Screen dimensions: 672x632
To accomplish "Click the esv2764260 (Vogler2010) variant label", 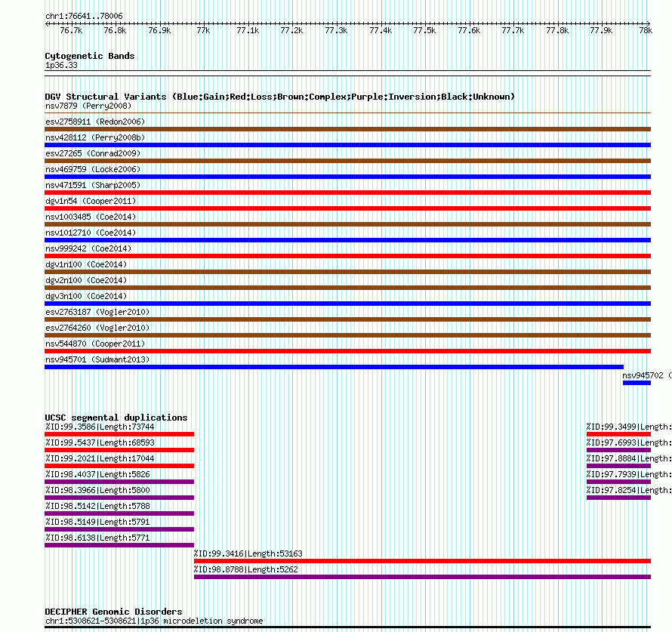I will pyautogui.click(x=97, y=328).
